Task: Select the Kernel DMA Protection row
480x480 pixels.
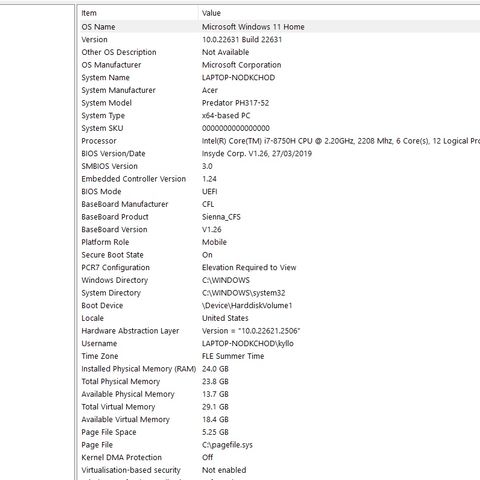Action: tap(279, 457)
